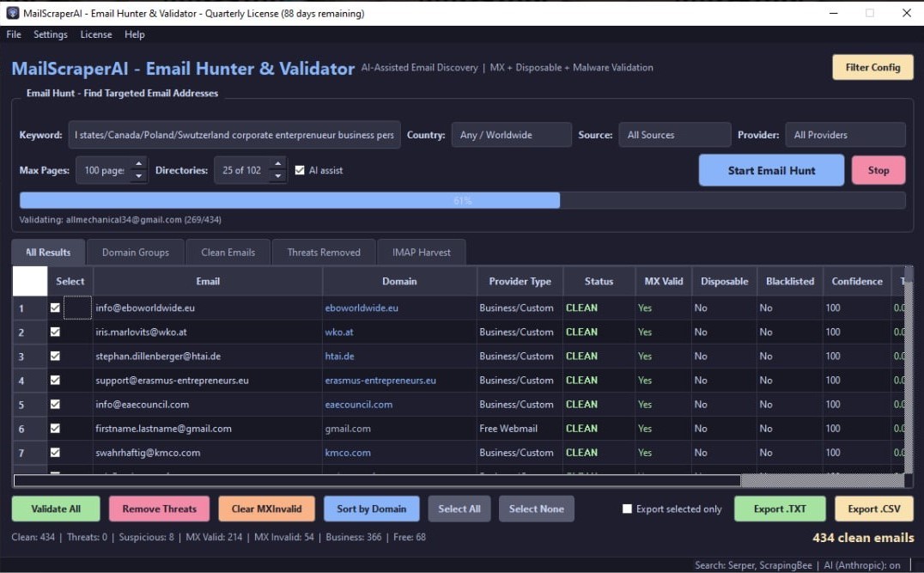Uncheck row for info@eboworldwide.eu
Image resolution: width=924 pixels, height=573 pixels.
pos(55,308)
